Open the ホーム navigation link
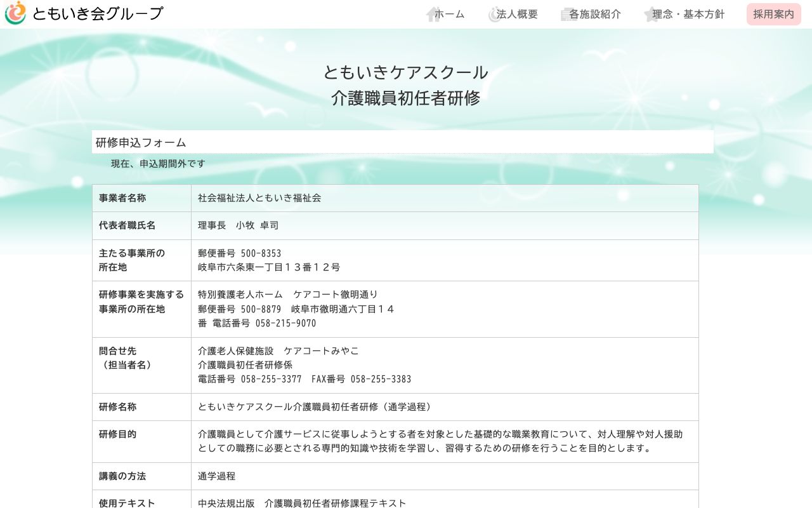 point(450,14)
